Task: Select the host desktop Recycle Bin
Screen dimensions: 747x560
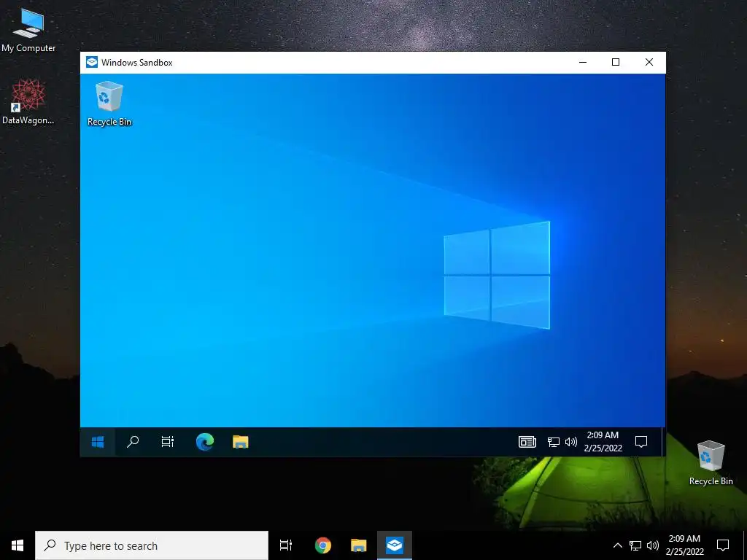Action: click(711, 463)
